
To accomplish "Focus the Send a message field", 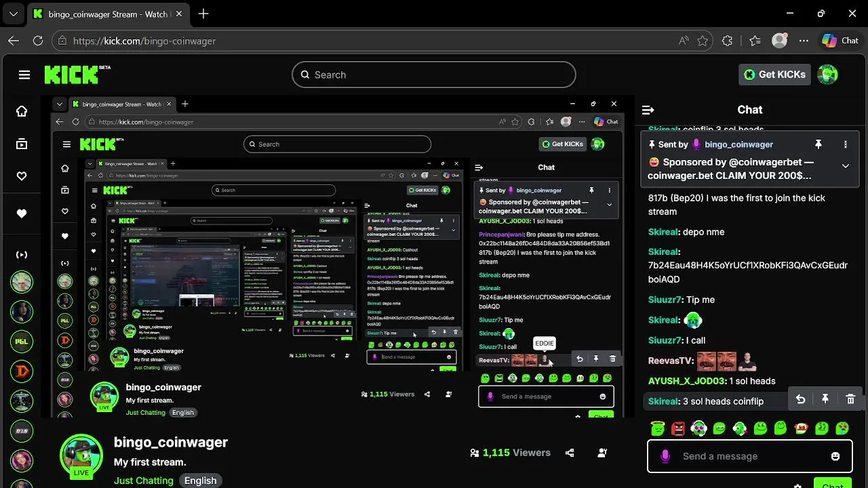I will (749, 456).
